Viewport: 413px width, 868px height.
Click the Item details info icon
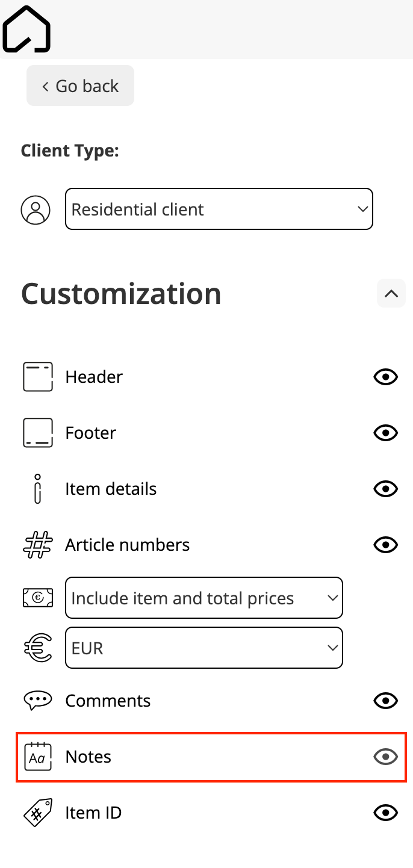(37, 489)
